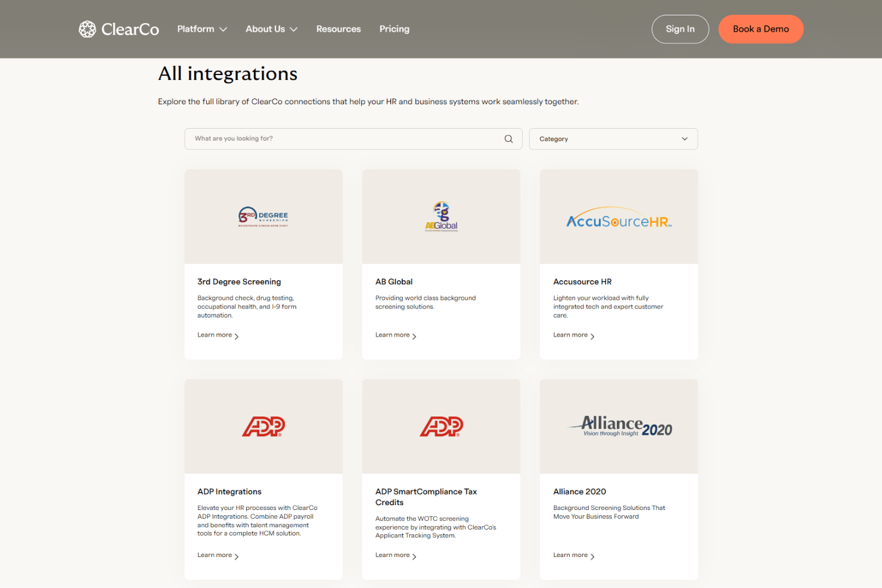Select the AB Global card title

coord(394,282)
